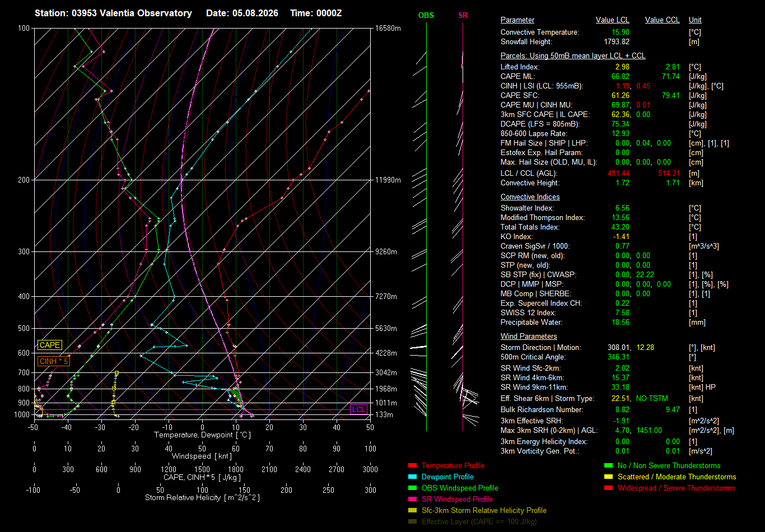Click the 'Time: 0000Z' header text
This screenshot has width=765, height=532.
click(316, 13)
